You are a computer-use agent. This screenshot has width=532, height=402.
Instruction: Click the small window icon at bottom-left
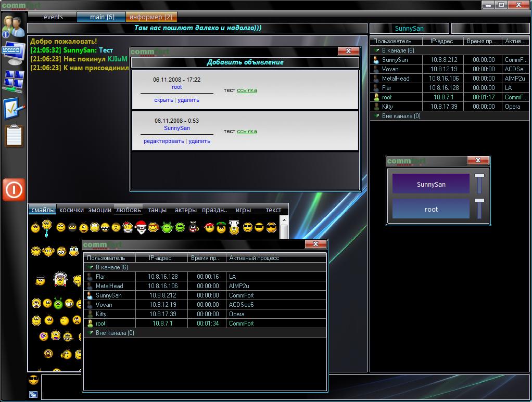[x=33, y=395]
